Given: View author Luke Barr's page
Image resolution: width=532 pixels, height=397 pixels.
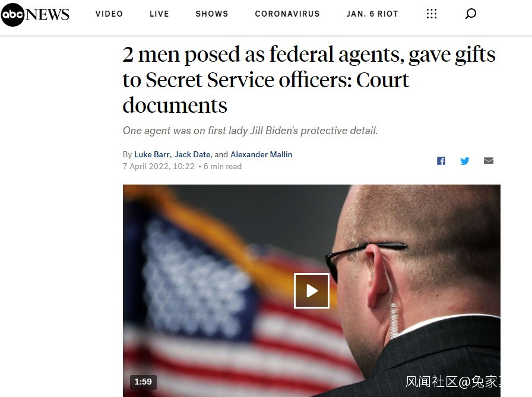Looking at the screenshot, I should tap(152, 155).
